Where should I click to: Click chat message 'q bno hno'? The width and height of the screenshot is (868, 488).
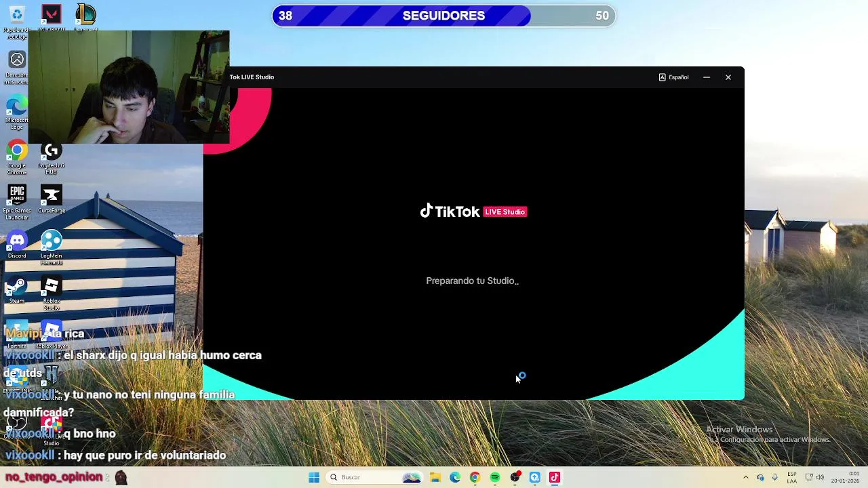[90, 434]
